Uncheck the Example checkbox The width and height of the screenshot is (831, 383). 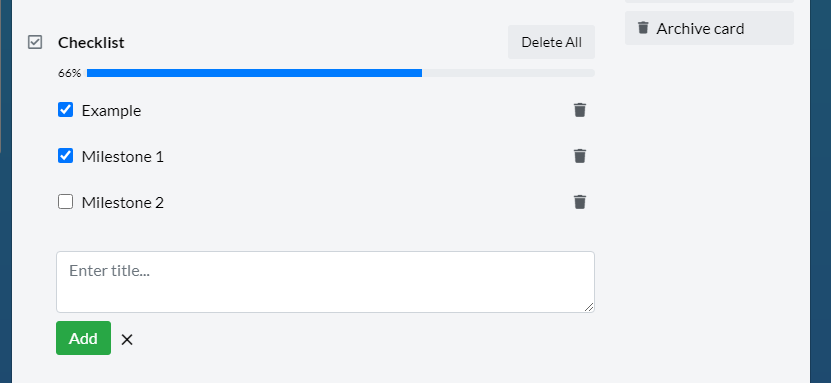click(x=65, y=110)
